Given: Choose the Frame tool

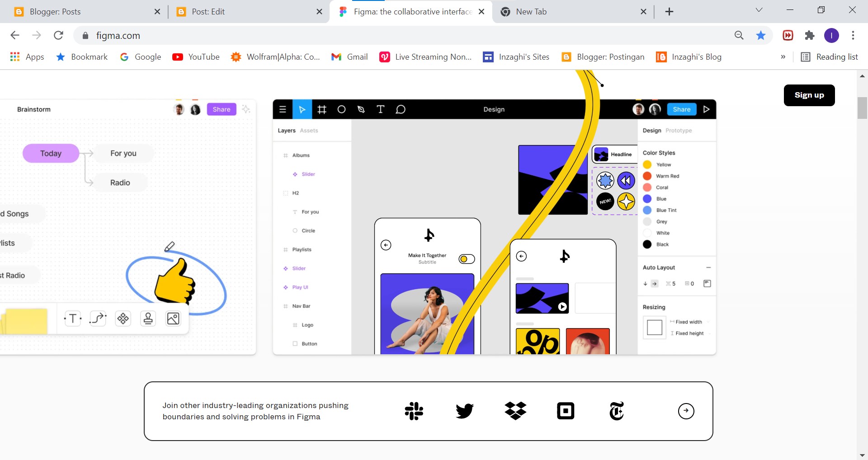Looking at the screenshot, I should point(322,109).
